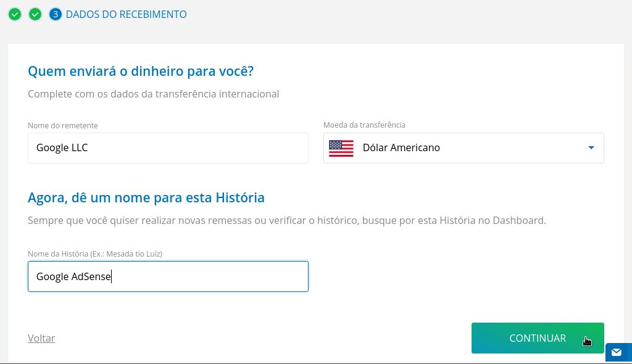The width and height of the screenshot is (632, 364).
Task: Select the DADOS DO RECEBIMENTO step label
Action: tap(126, 15)
